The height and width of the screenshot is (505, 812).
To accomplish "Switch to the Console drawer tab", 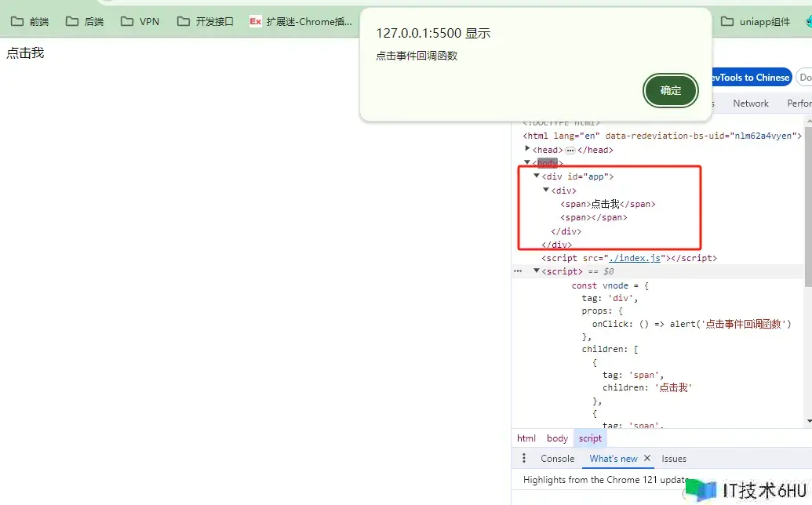I will point(557,459).
